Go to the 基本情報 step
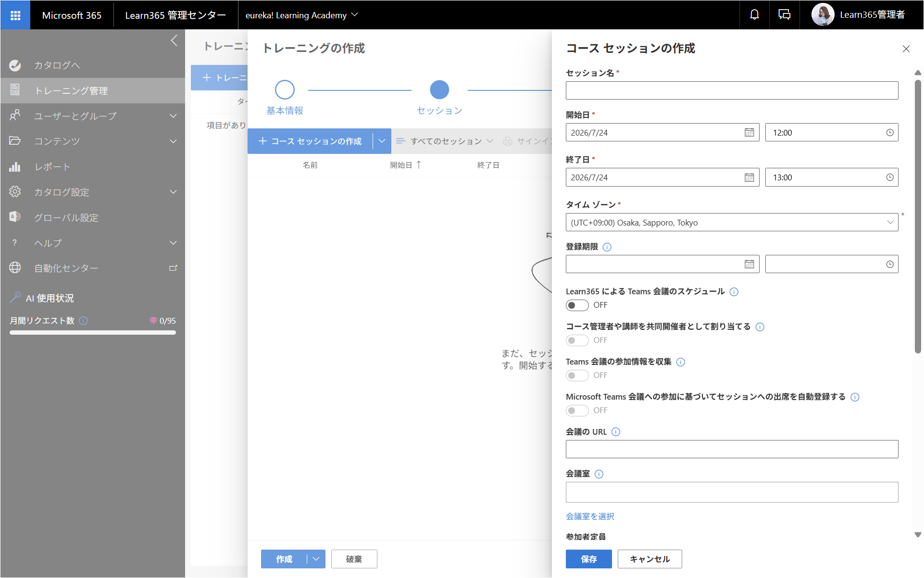Viewport: 924px width, 578px height. [x=285, y=98]
